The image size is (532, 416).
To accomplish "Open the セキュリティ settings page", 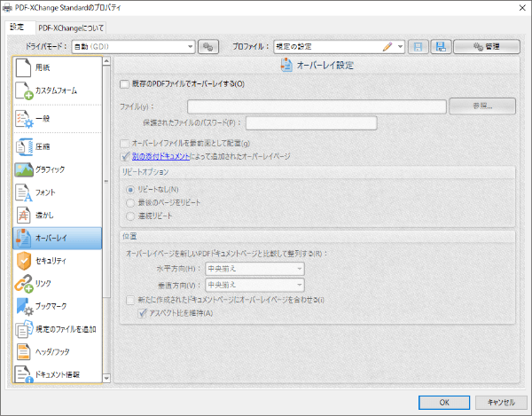I will [x=57, y=261].
